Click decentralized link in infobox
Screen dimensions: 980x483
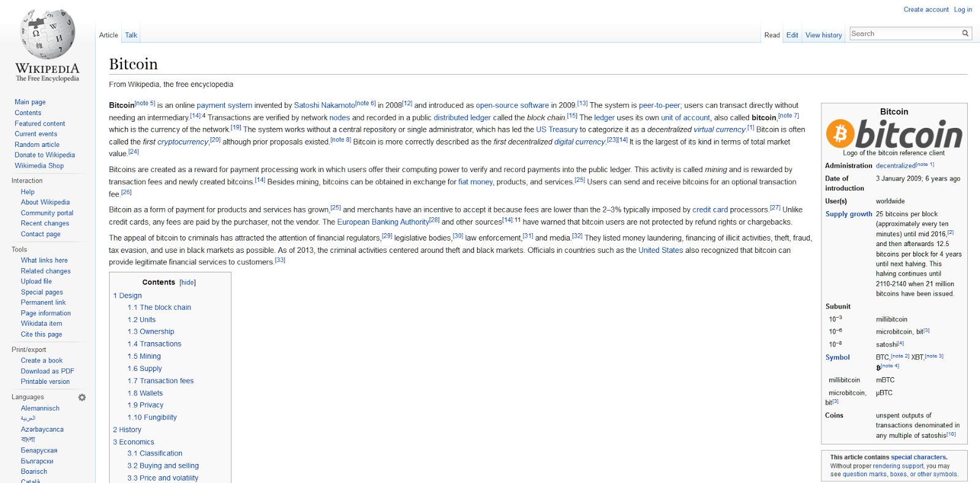(895, 166)
